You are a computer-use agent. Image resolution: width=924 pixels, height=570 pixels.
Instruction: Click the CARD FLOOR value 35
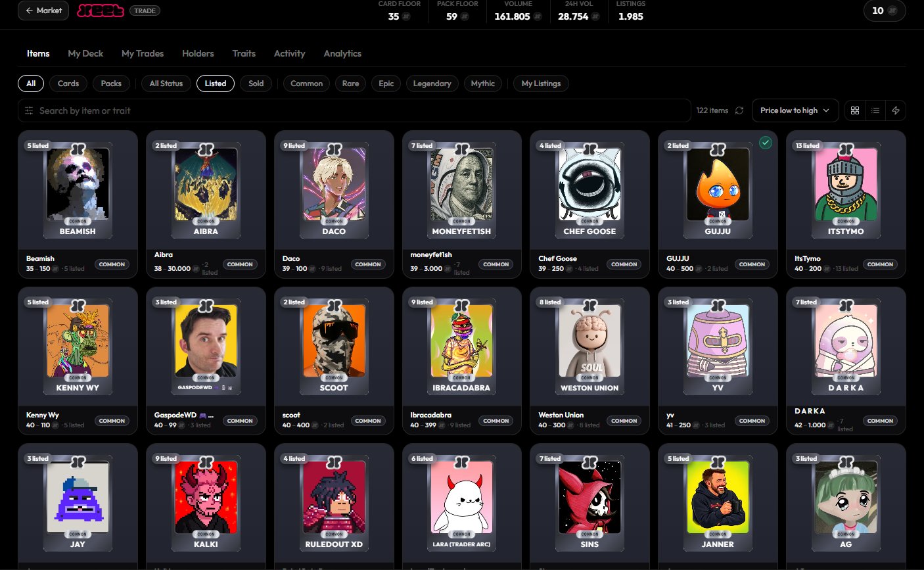coord(394,16)
